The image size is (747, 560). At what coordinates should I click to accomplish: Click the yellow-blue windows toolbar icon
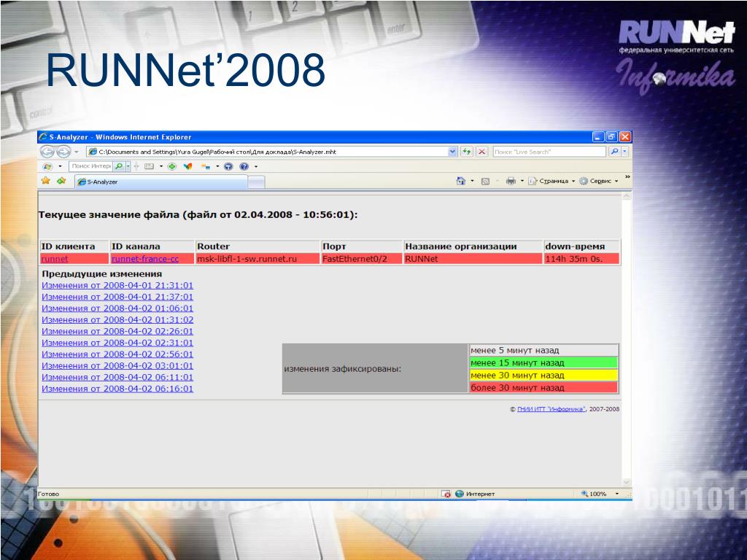click(206, 167)
